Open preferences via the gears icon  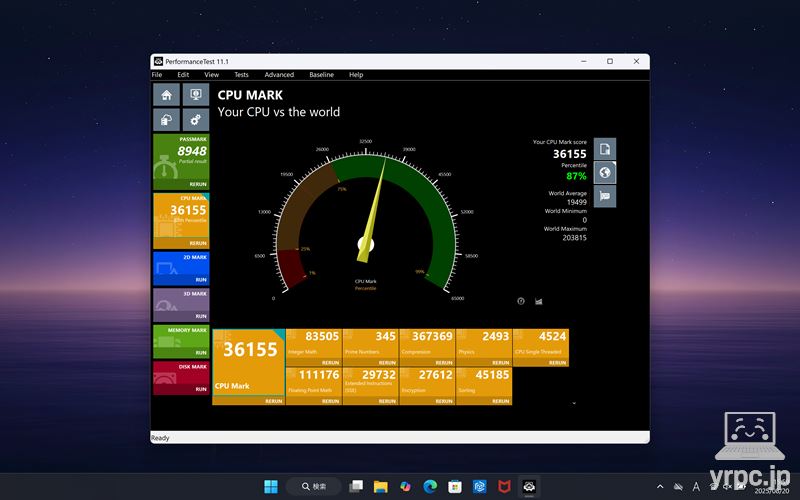pos(196,120)
